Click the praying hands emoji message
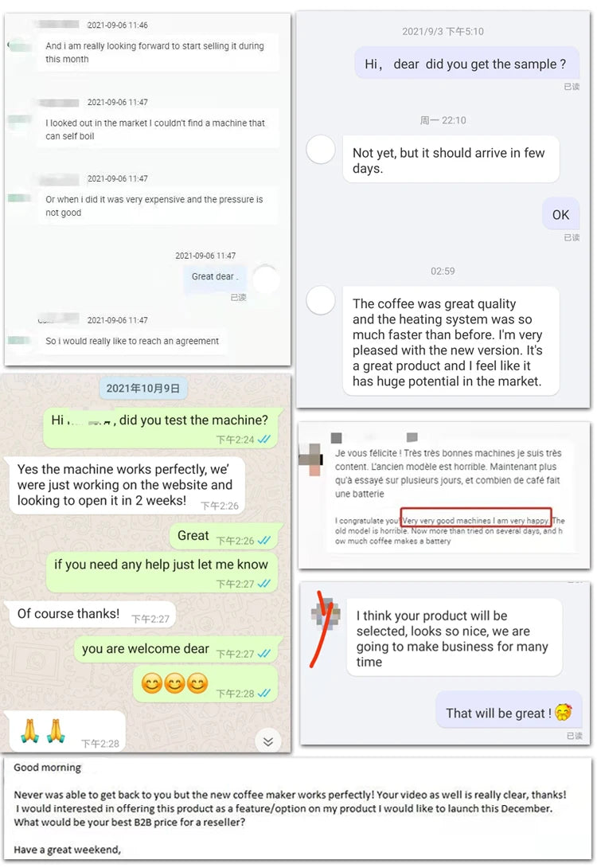597x868 pixels. click(x=64, y=731)
